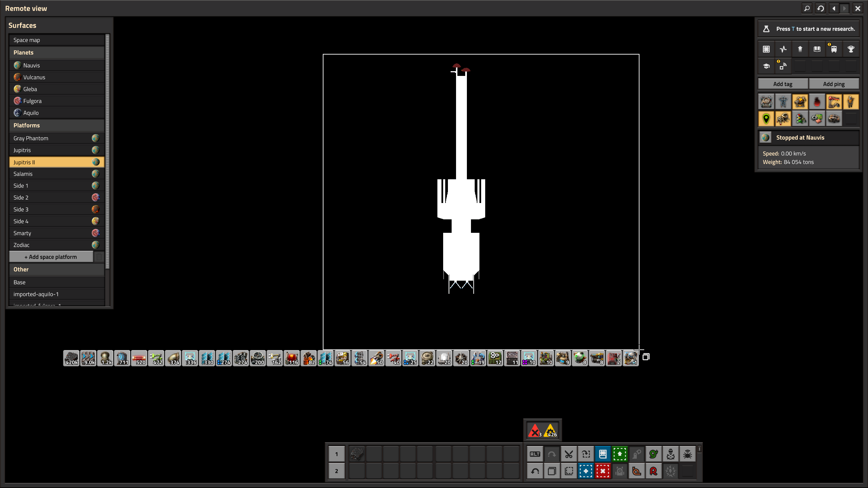Toggle the roboport logistic network filter
868x488 pixels.
click(766, 102)
